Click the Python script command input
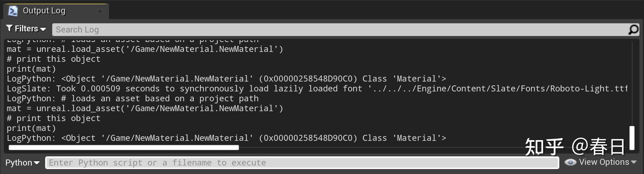 point(302,163)
